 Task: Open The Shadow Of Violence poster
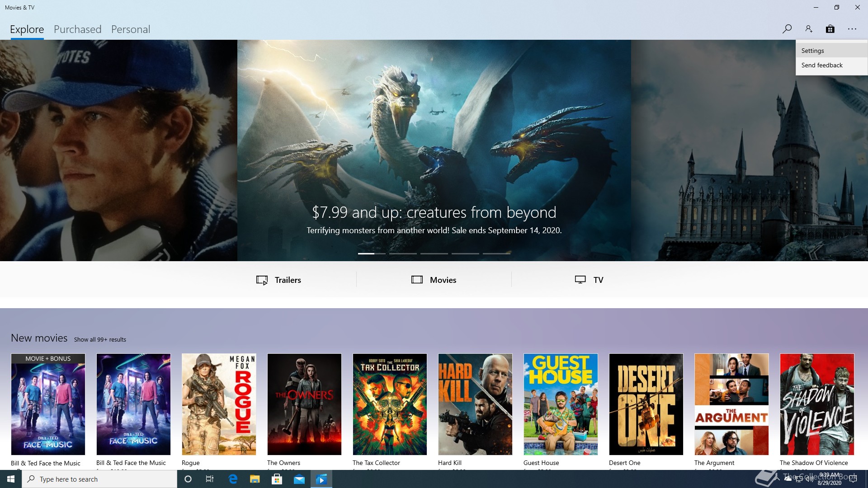(817, 404)
